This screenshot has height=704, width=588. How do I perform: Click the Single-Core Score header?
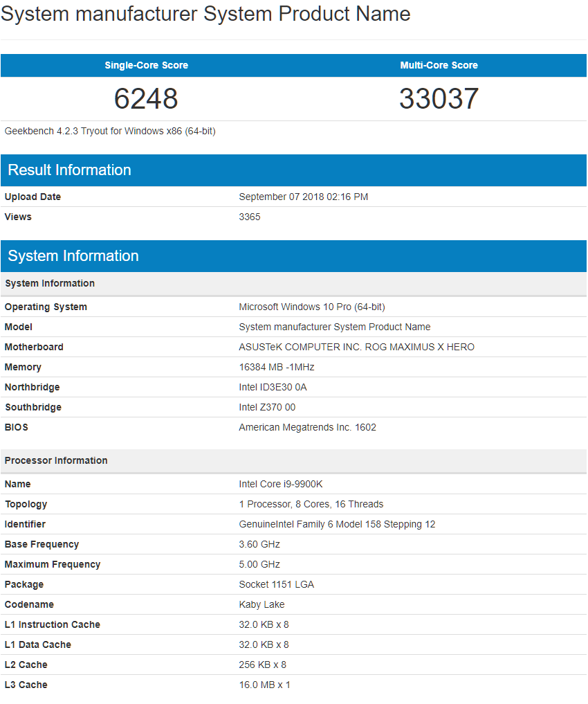click(x=146, y=65)
